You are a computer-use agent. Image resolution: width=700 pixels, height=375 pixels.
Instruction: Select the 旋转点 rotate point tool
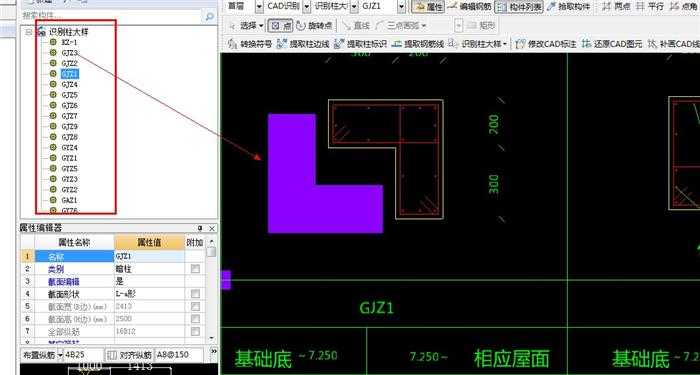pos(314,25)
